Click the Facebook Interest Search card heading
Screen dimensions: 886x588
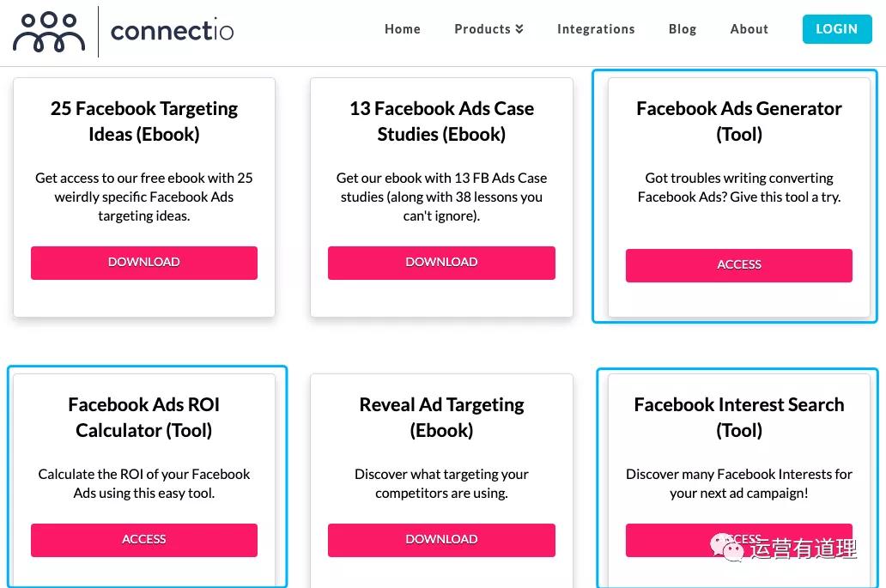point(739,417)
